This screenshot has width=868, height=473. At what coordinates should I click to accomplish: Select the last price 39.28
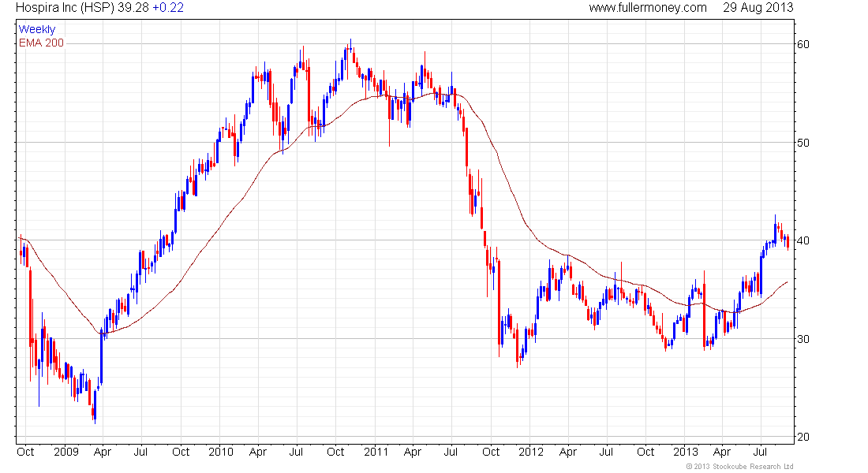pyautogui.click(x=133, y=8)
